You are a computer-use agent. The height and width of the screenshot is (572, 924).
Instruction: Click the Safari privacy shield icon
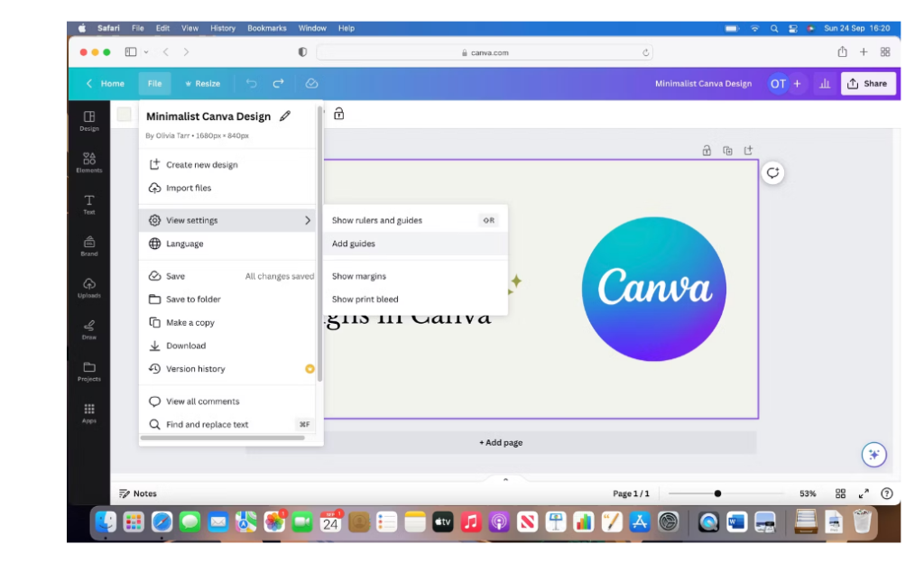303,51
